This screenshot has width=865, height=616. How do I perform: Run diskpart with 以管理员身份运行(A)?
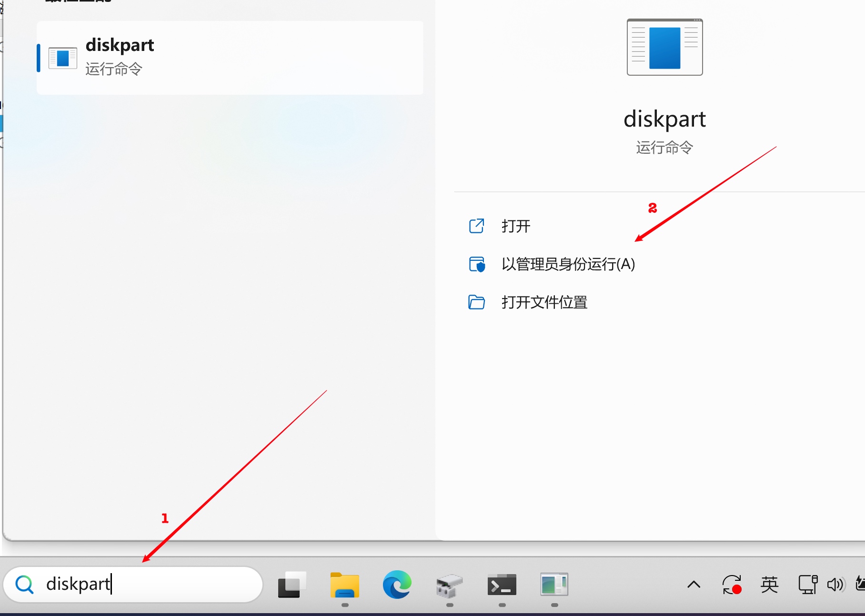tap(568, 264)
